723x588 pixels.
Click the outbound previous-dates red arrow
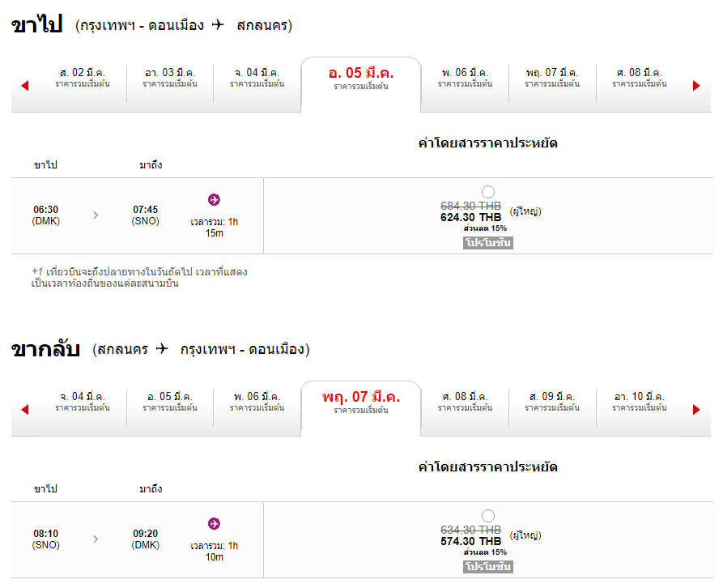point(25,86)
